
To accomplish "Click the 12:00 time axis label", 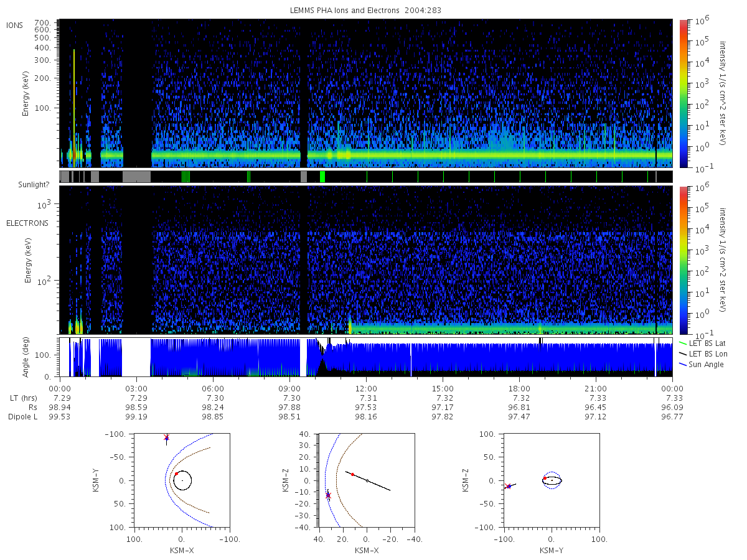I will [367, 388].
